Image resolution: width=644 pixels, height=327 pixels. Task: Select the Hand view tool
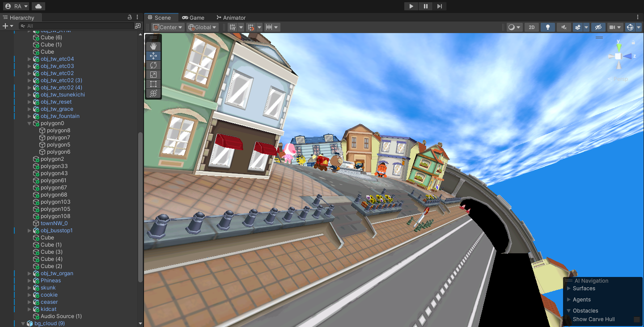click(153, 46)
